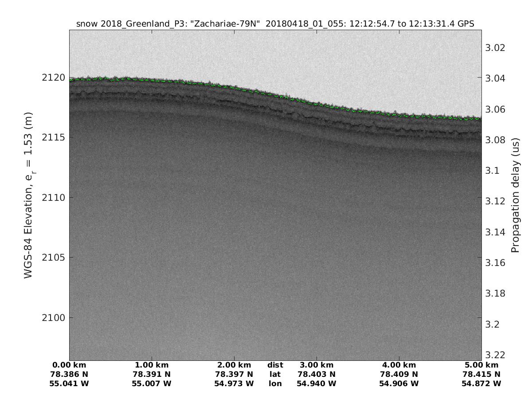
Task: Click the "0.00 km" distance label
Action: coord(69,365)
